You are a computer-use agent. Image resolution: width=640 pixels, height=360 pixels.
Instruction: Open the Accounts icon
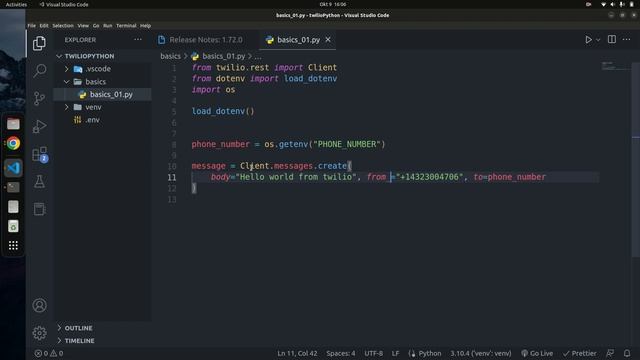[x=39, y=305]
